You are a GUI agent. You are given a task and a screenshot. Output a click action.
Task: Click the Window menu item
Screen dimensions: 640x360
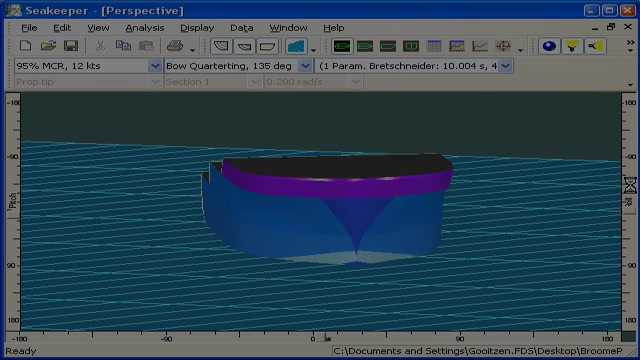coord(288,28)
